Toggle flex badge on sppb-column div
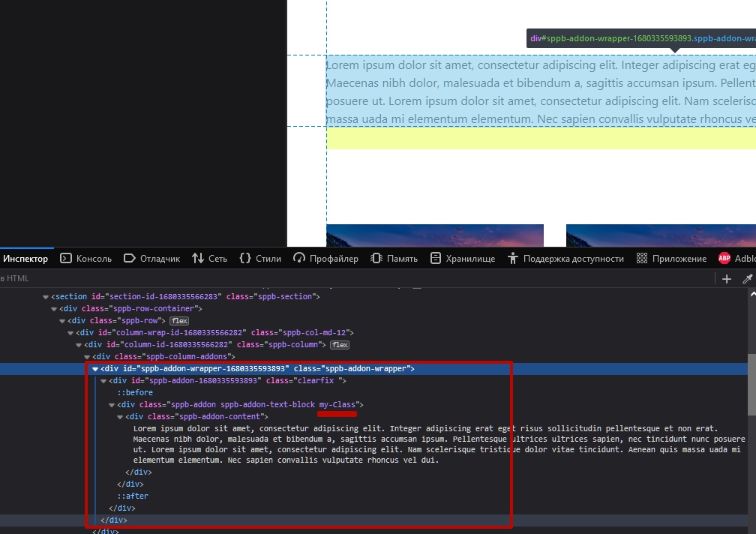 (340, 345)
